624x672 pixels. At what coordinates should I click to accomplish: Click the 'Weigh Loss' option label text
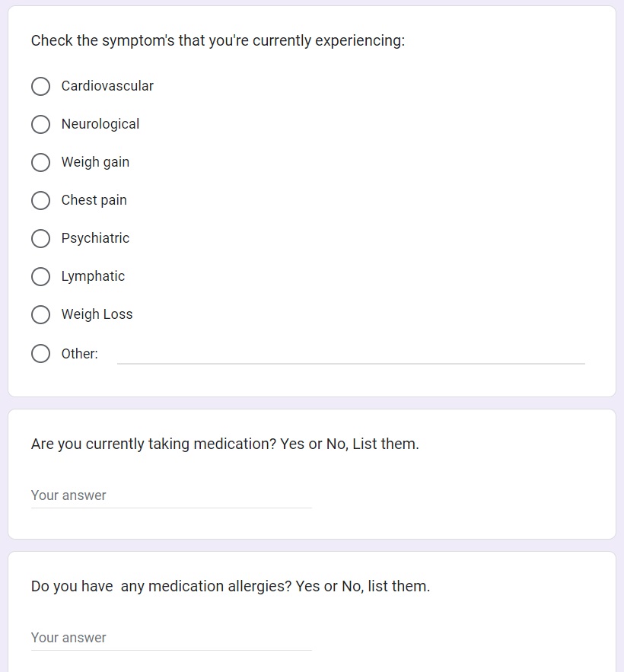(97, 314)
